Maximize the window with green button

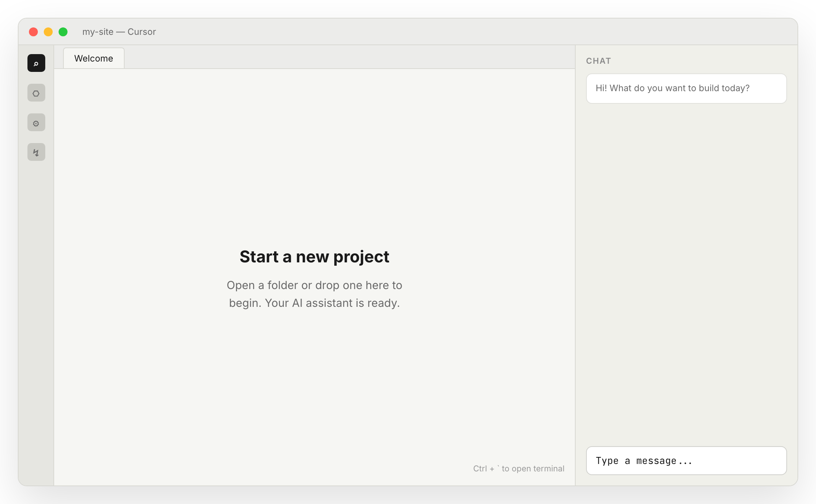(x=63, y=32)
